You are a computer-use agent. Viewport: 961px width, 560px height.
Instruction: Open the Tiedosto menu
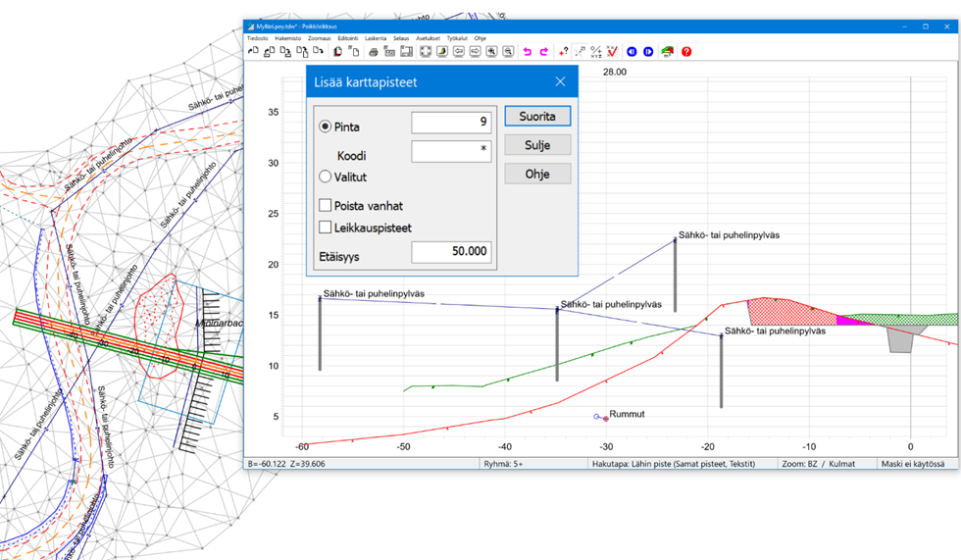[258, 38]
